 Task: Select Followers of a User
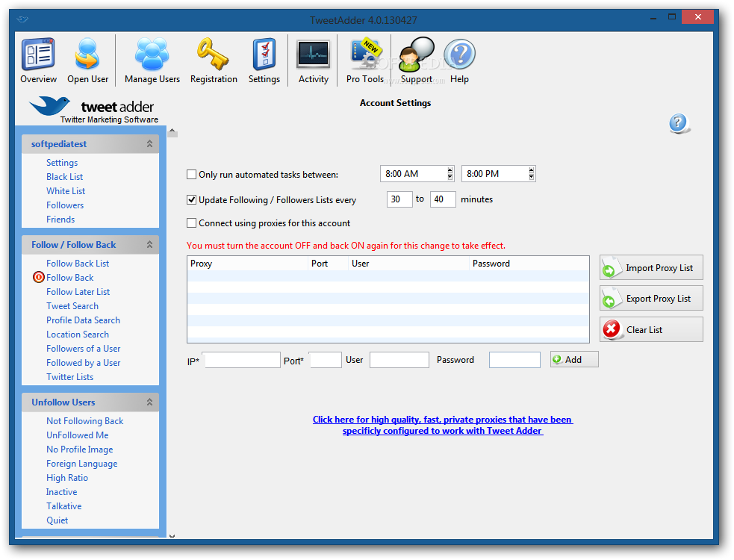coord(84,349)
